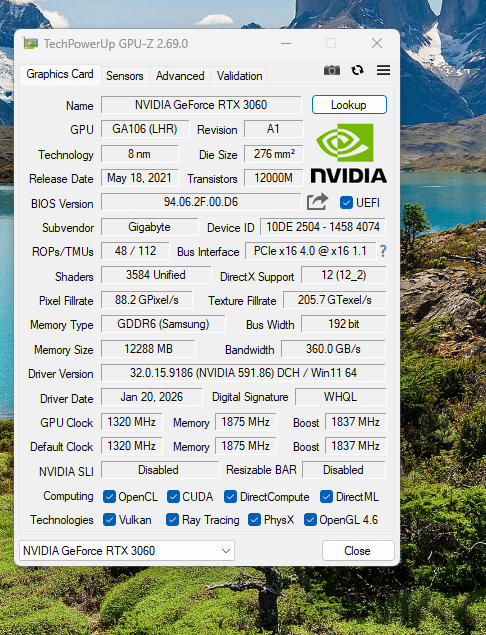Minimize the GPU-Z window

[x=286, y=43]
